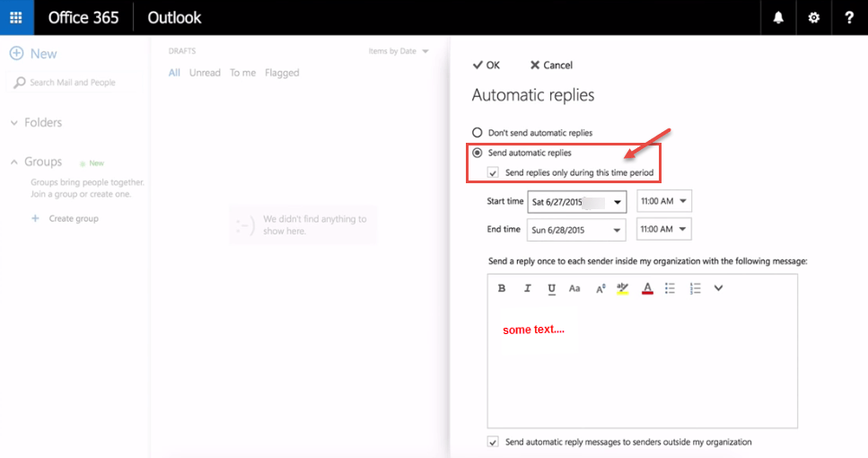868x458 pixels.
Task: Open the Office 365 app launcher grid
Action: (x=17, y=17)
